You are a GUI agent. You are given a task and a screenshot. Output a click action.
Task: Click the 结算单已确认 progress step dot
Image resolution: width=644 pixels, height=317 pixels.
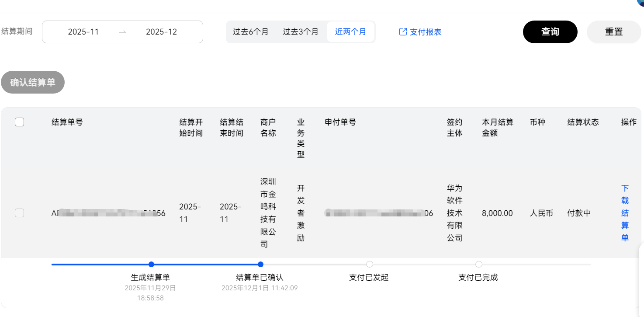[x=260, y=264]
